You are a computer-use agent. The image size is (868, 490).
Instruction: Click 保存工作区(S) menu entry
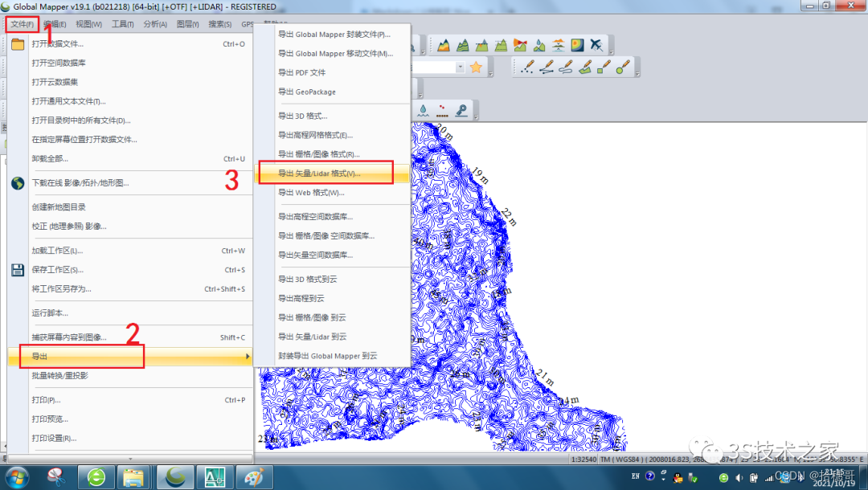pos(130,270)
